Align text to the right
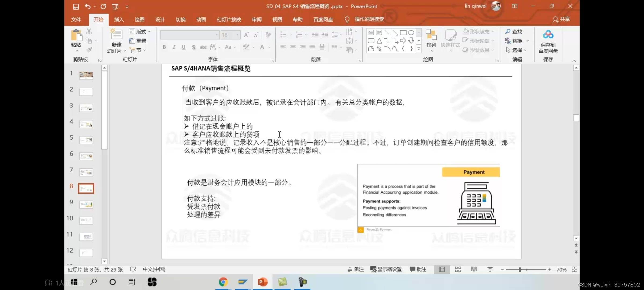644x290 pixels. [303, 47]
